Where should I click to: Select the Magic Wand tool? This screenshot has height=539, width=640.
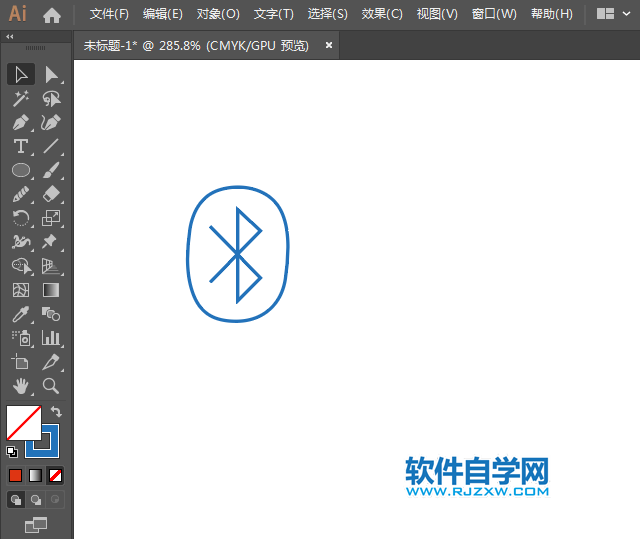click(20, 99)
